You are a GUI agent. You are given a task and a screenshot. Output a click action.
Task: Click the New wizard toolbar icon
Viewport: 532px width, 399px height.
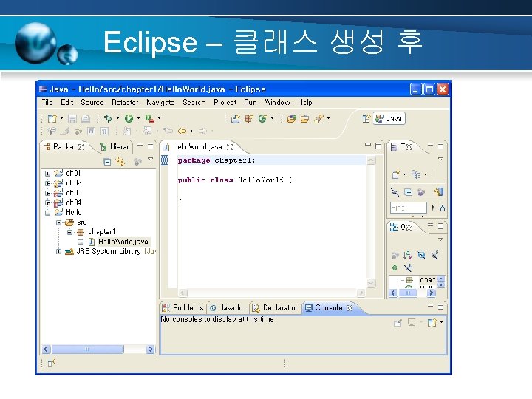[x=52, y=118]
